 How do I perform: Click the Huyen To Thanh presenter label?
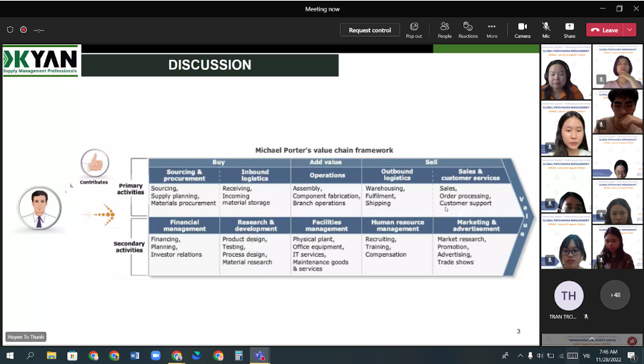pyautogui.click(x=26, y=337)
